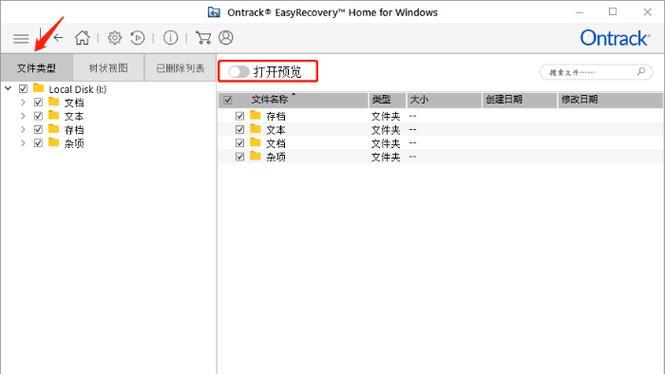Screen dimensions: 665x374
Task: Click the app icon in the title bar
Action: click(x=214, y=12)
